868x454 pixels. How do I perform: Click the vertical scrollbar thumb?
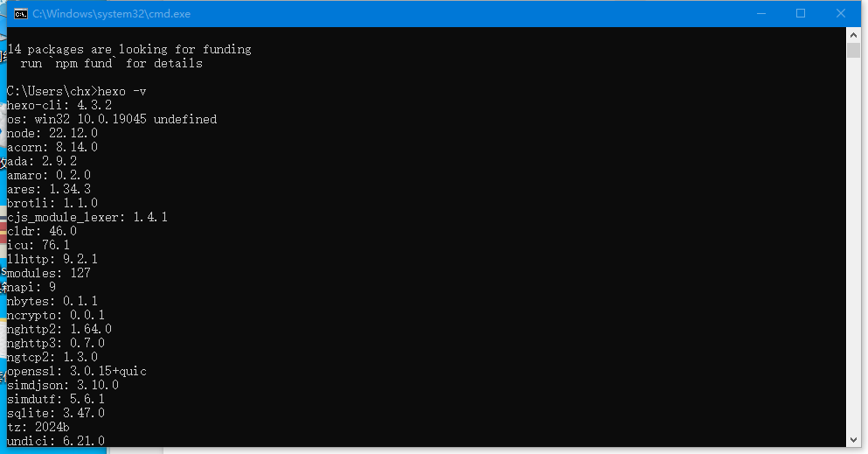[x=853, y=50]
